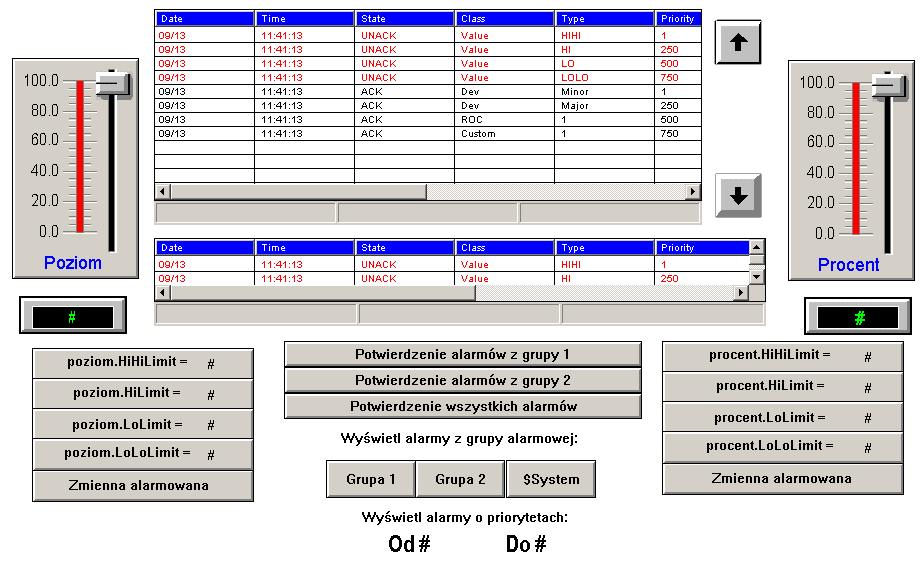Click the up arrow button beside alarm table
The image size is (922, 562).
738,43
